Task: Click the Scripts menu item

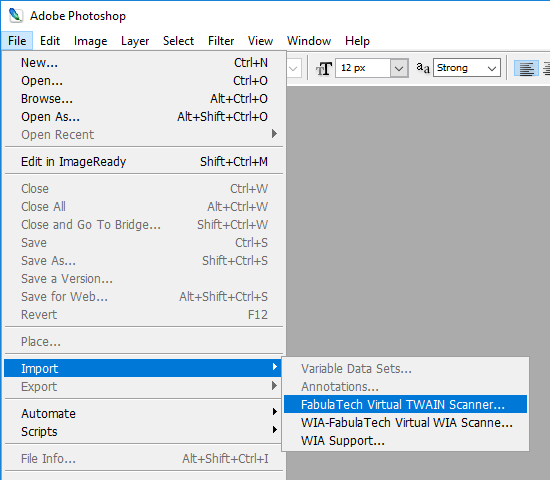Action: point(143,432)
